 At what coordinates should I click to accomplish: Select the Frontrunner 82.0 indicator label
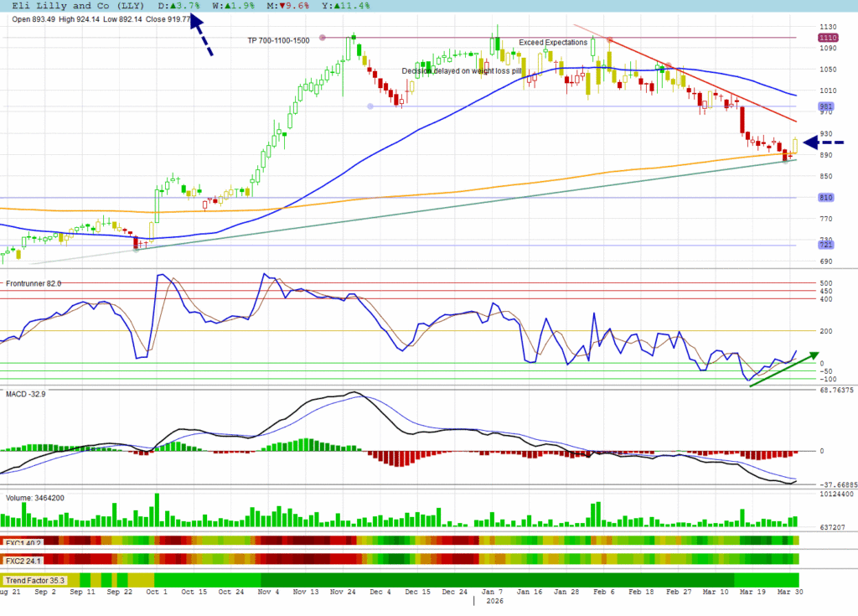[34, 284]
